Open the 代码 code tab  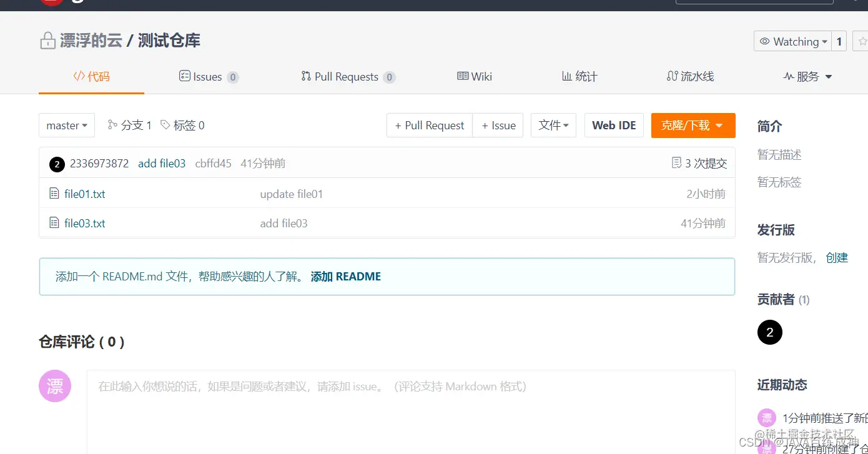91,76
